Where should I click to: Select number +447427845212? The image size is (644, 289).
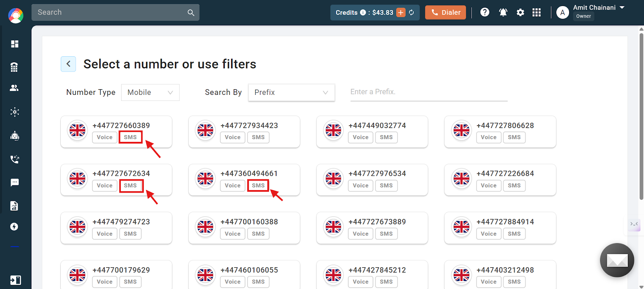(x=372, y=275)
